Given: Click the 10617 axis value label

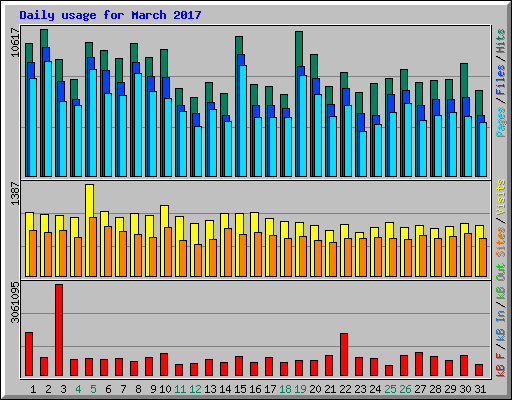Looking at the screenshot, I should pyautogui.click(x=15, y=42).
